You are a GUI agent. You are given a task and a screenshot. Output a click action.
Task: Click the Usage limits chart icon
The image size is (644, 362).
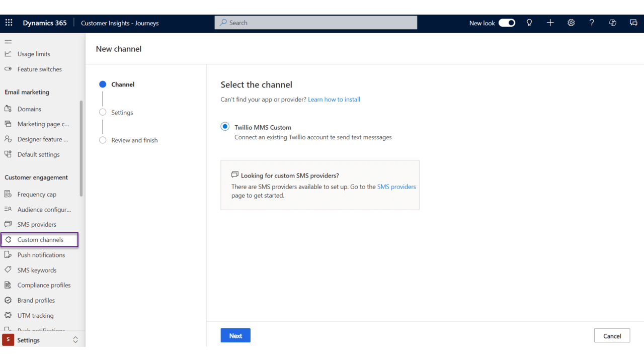(8, 54)
